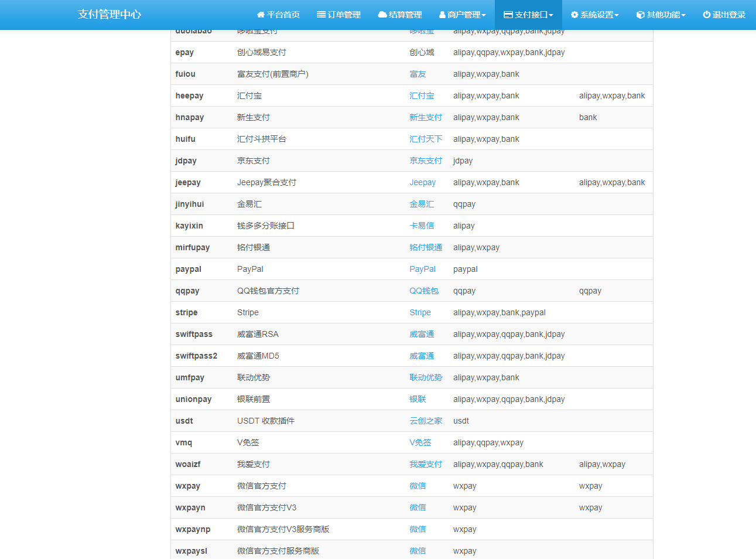
Task: Click the umfpay plugin name
Action: tap(190, 377)
